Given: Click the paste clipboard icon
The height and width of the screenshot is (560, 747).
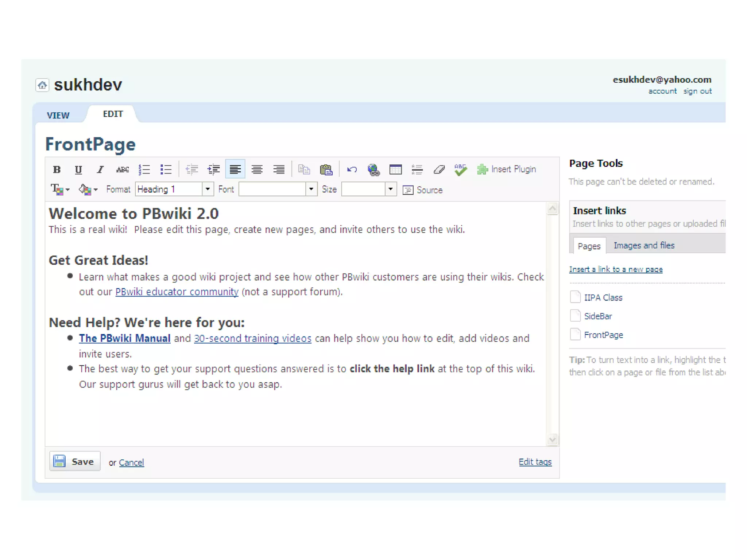Looking at the screenshot, I should pos(326,170).
